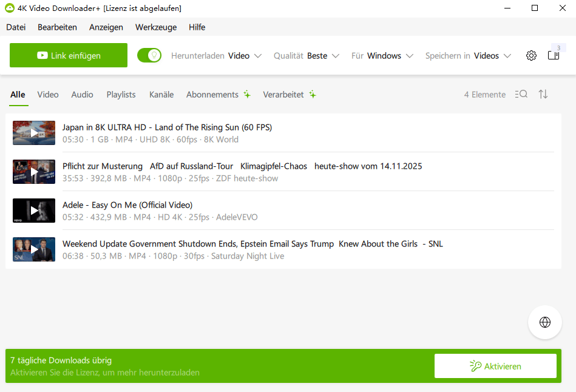Play the Japan in 8K ULTRA HD thumbnail
The width and height of the screenshot is (576, 392).
pyautogui.click(x=34, y=133)
